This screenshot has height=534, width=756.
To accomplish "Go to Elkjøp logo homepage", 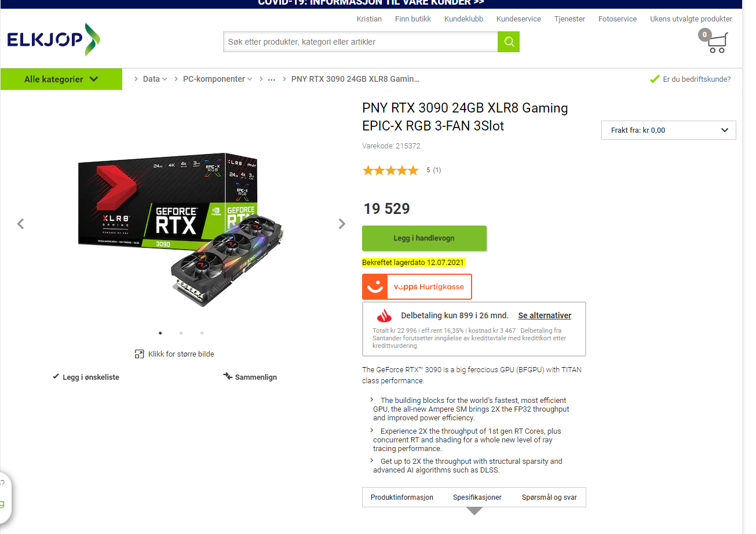I will (54, 40).
